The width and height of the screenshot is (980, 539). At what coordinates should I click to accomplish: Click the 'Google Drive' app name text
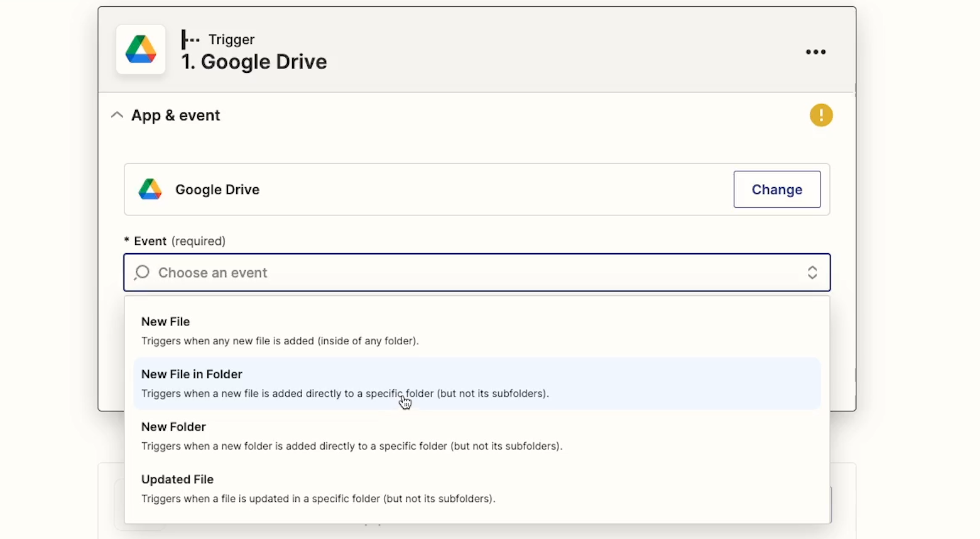coord(217,190)
